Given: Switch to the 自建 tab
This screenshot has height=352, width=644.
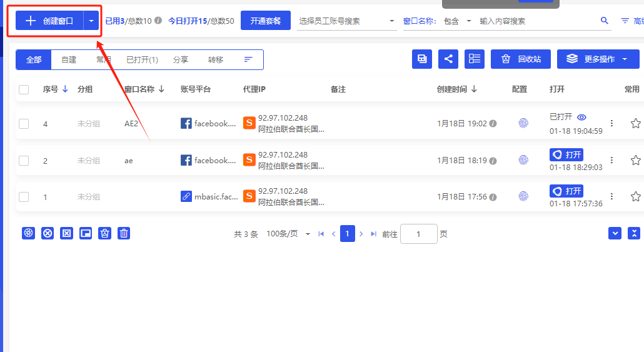Looking at the screenshot, I should click(x=69, y=59).
